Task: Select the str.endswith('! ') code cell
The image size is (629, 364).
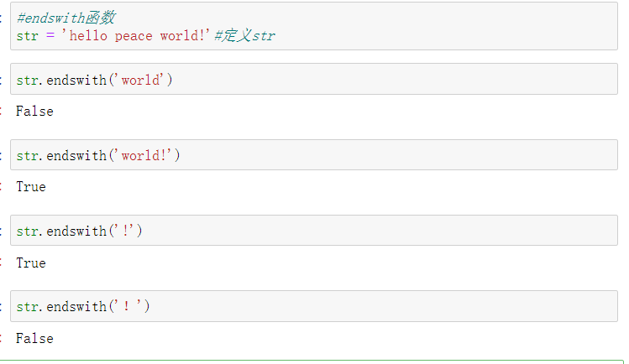Action: point(378,306)
